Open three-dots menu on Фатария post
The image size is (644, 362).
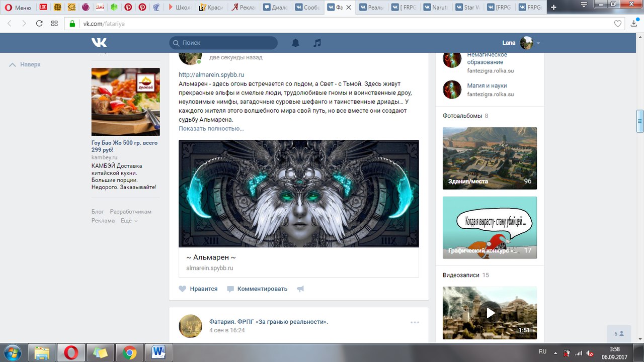coord(414,322)
